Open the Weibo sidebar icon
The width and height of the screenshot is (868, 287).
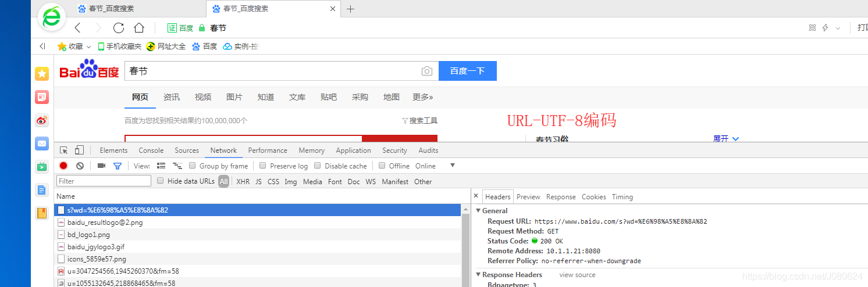click(x=42, y=120)
